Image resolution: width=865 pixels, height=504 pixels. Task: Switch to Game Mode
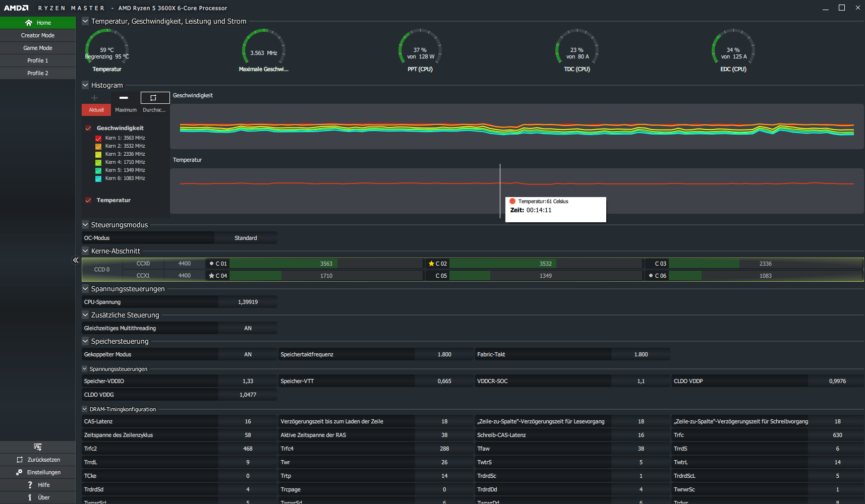point(38,48)
